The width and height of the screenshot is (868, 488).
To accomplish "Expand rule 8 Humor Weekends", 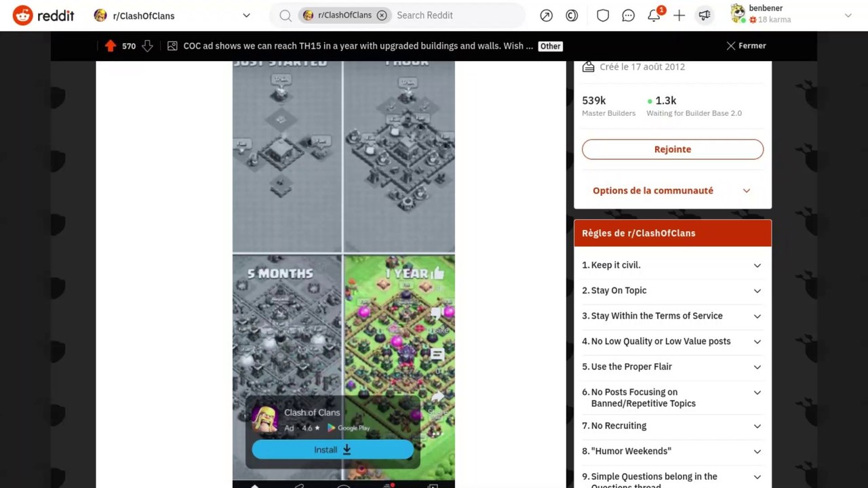I will pyautogui.click(x=671, y=451).
